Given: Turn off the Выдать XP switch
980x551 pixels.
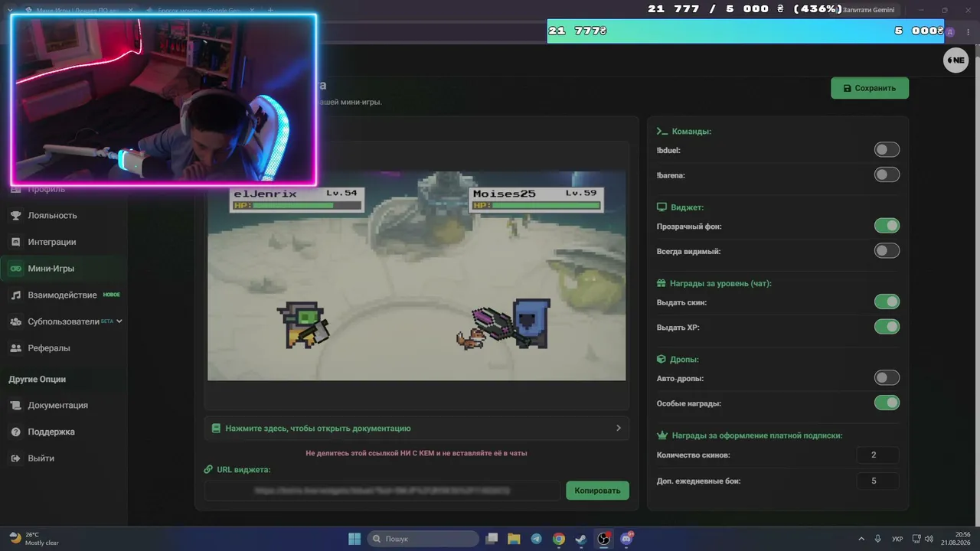Looking at the screenshot, I should point(887,328).
